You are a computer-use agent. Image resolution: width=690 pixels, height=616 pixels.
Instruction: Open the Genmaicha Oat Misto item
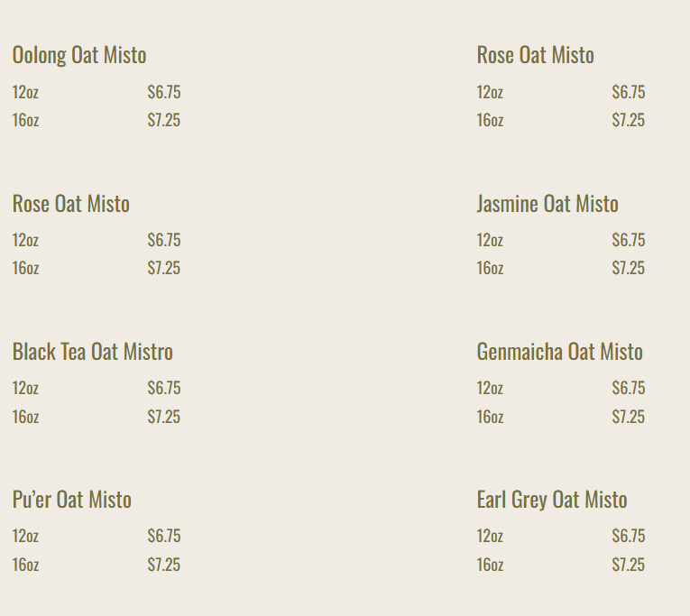point(560,352)
